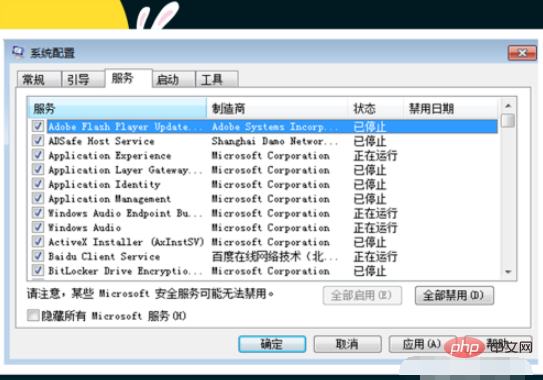
Task: Sort by 服务 column header
Action: tap(117, 108)
